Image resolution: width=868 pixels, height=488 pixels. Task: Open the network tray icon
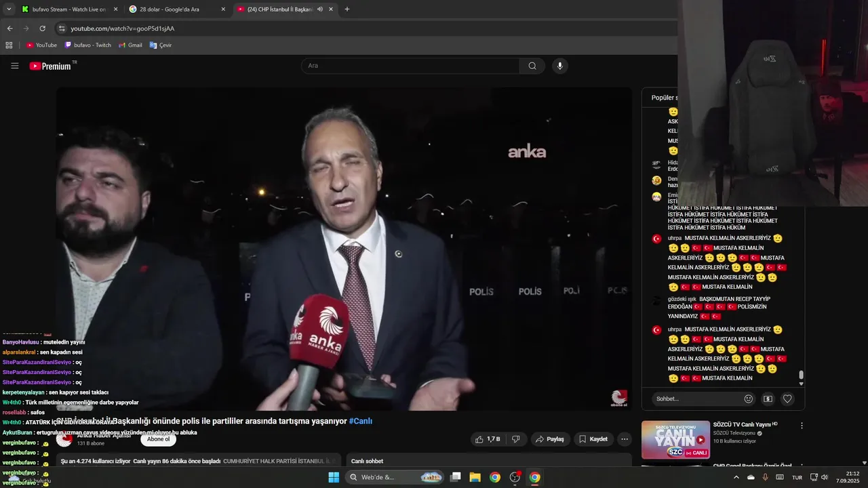(814, 477)
